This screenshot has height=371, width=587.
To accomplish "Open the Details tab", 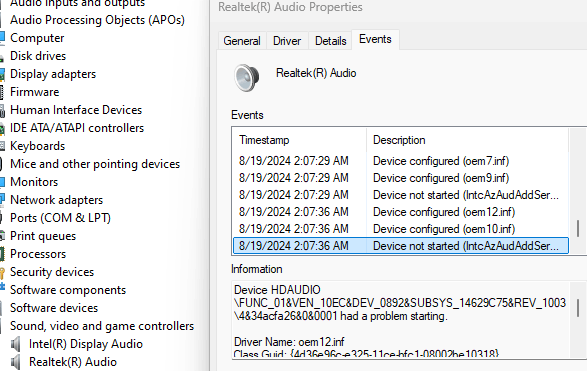I will click(331, 40).
